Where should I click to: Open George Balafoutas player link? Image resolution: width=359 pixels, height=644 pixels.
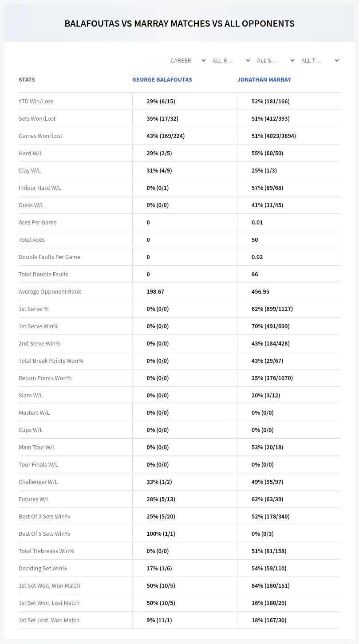[x=162, y=80]
